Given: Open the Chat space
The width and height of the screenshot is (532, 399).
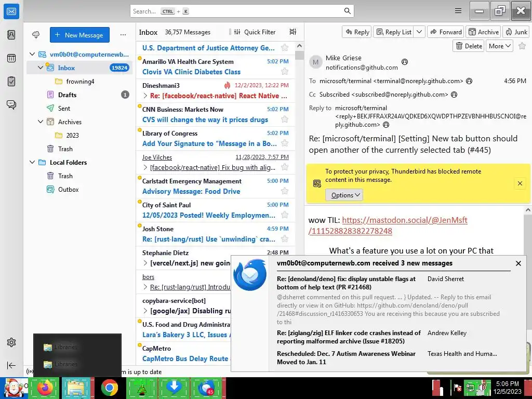Looking at the screenshot, I should 11,104.
